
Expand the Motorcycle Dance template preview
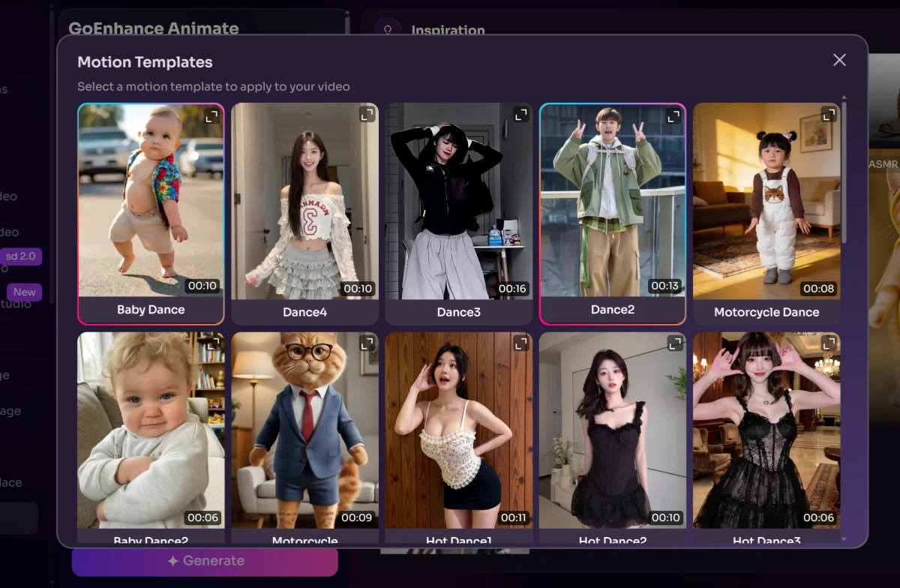pyautogui.click(x=829, y=114)
